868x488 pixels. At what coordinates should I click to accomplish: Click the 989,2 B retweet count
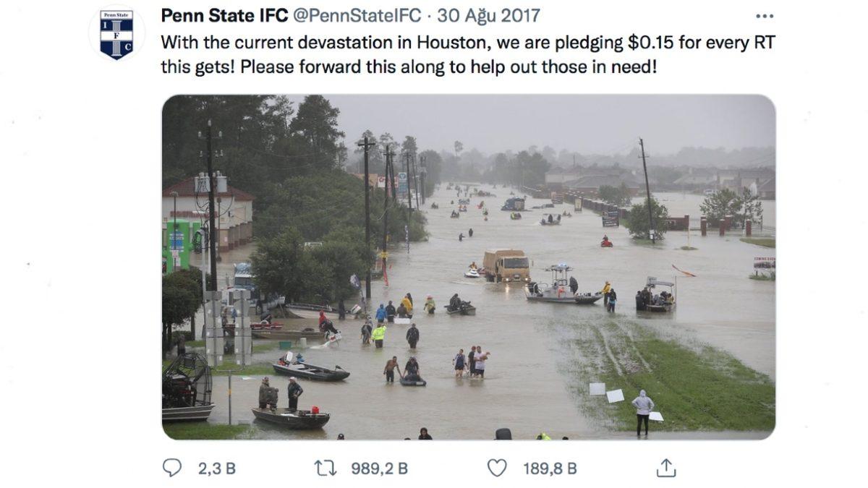pos(379,468)
